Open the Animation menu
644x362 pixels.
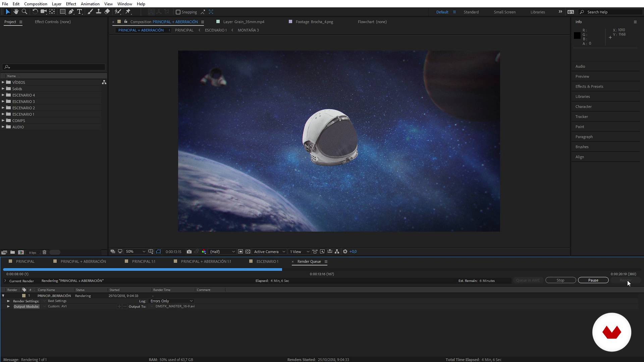tap(90, 4)
